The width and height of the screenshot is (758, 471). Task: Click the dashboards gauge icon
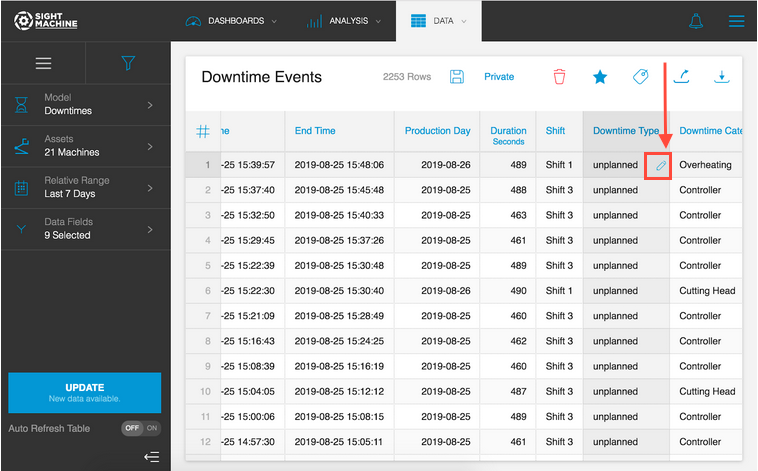[x=193, y=21]
